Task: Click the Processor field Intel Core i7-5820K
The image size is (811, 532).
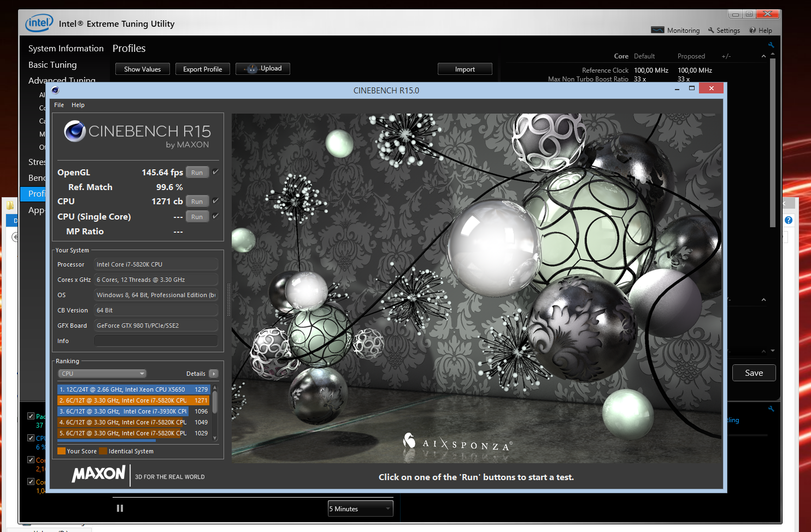Action: (156, 264)
